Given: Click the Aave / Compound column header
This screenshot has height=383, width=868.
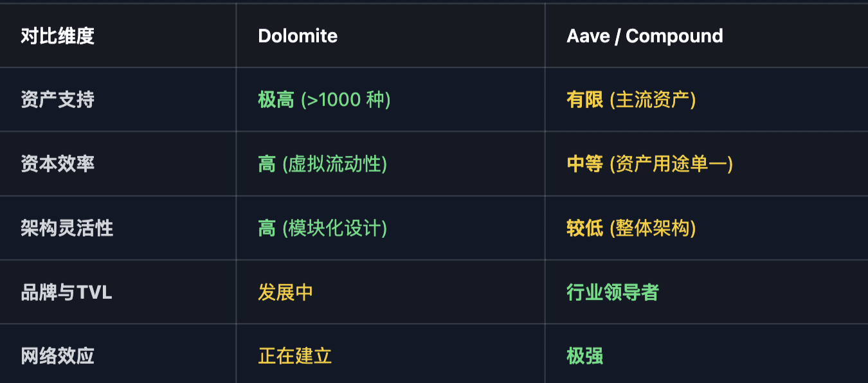Looking at the screenshot, I should [x=644, y=36].
